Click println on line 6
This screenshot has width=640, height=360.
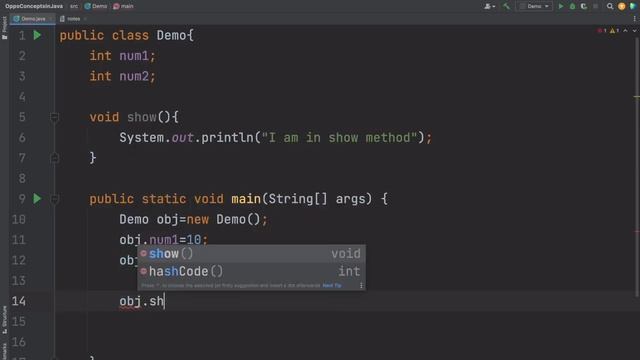click(227, 138)
